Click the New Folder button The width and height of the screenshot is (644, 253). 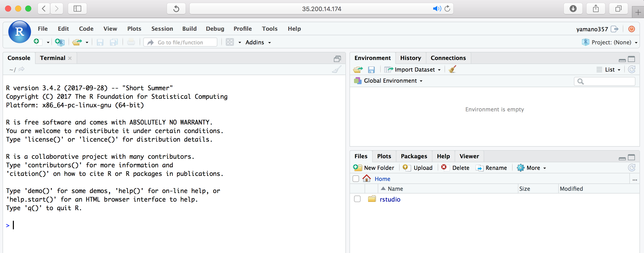pyautogui.click(x=374, y=168)
